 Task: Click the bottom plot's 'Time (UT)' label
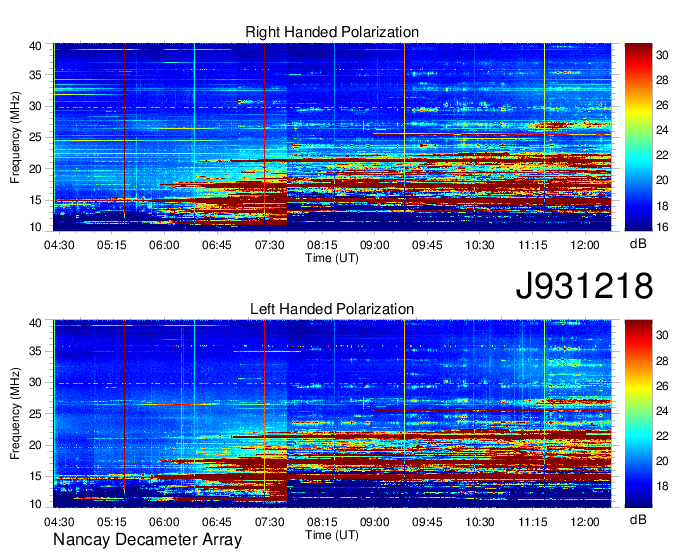[332, 535]
